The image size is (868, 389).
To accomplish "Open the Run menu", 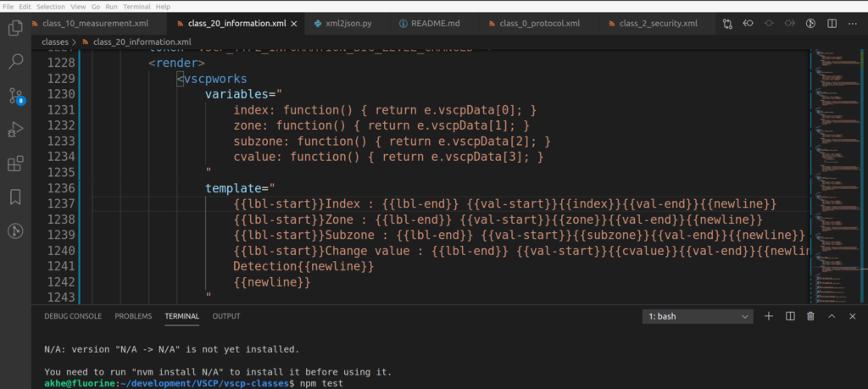I will point(111,7).
